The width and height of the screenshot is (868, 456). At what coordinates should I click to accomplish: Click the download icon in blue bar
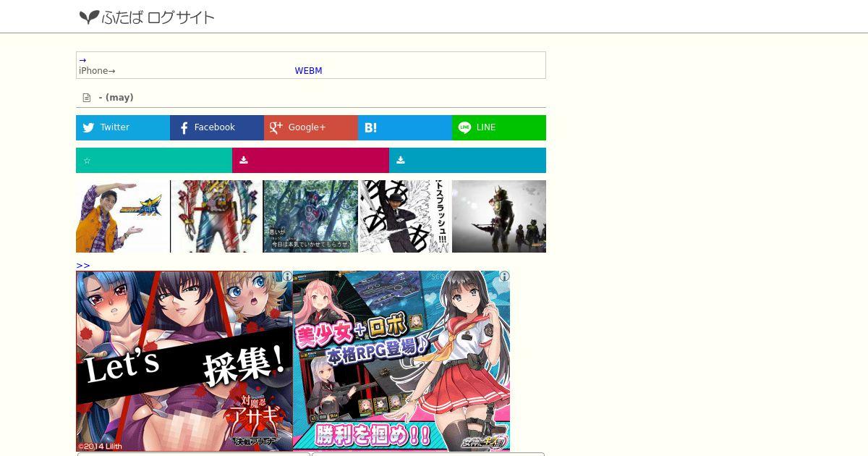click(400, 160)
